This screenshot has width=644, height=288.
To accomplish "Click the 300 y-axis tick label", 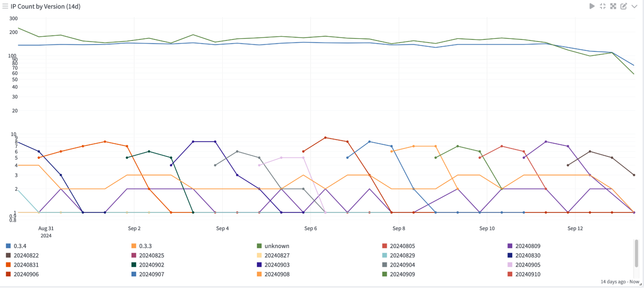I will tap(14, 19).
